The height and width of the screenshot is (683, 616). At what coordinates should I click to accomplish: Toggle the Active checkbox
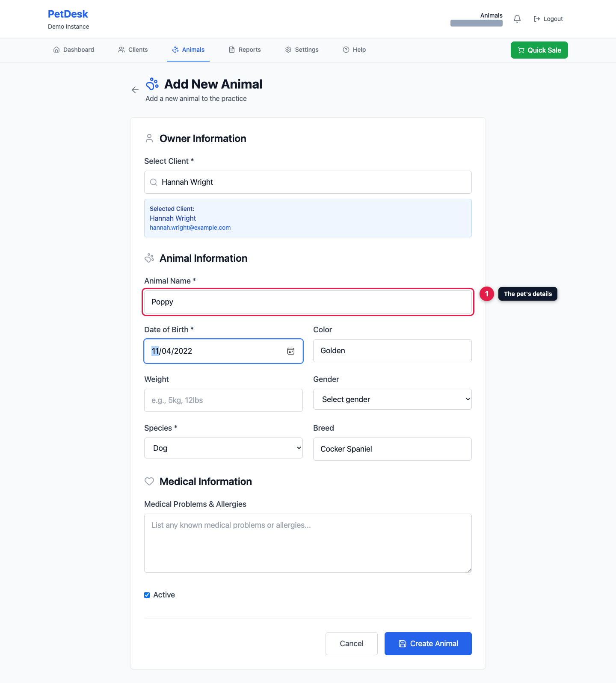point(147,595)
